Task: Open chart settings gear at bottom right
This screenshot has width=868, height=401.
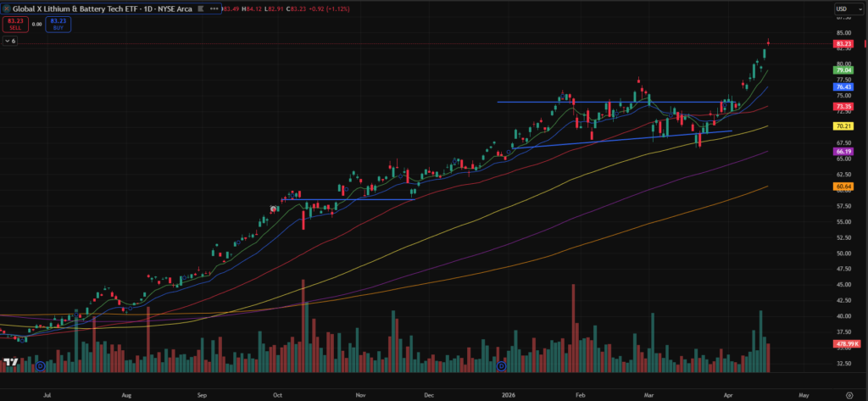Action: click(x=849, y=394)
